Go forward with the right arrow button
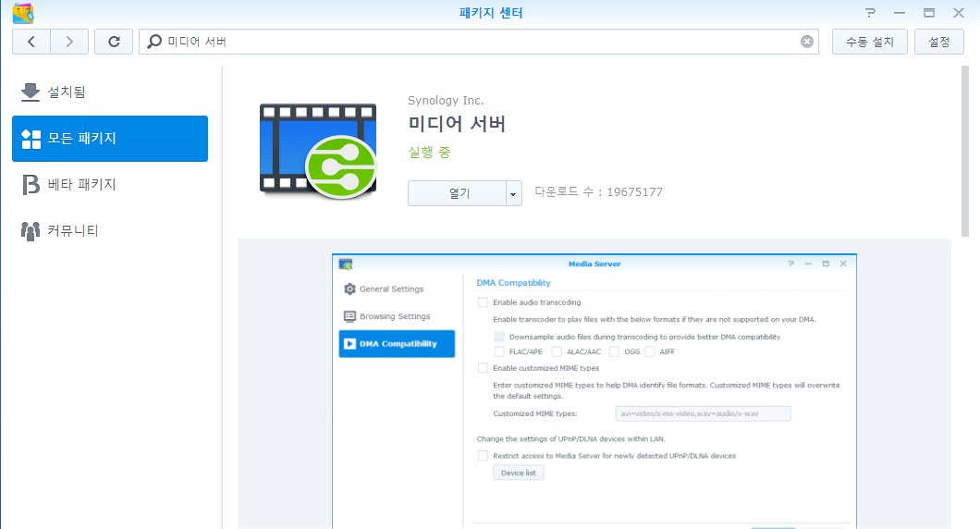The height and width of the screenshot is (529, 980). tap(69, 42)
